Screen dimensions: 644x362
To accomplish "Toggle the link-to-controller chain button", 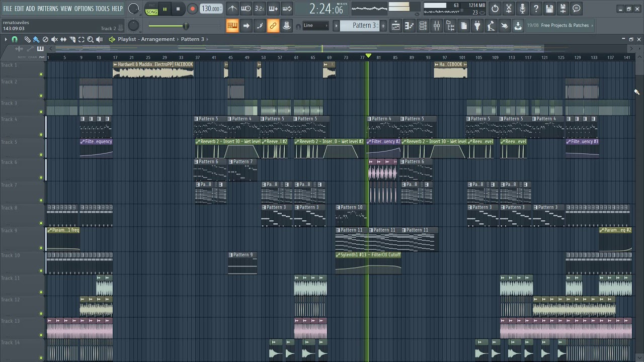I will 273,26.
